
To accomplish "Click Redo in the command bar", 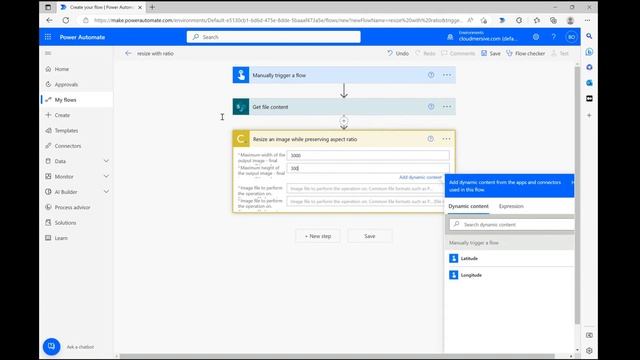I will 425,53.
